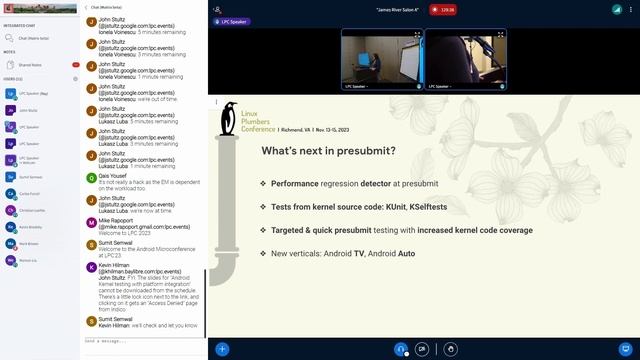
Task: Click the podium webcam thumbnail
Action: (x=382, y=59)
